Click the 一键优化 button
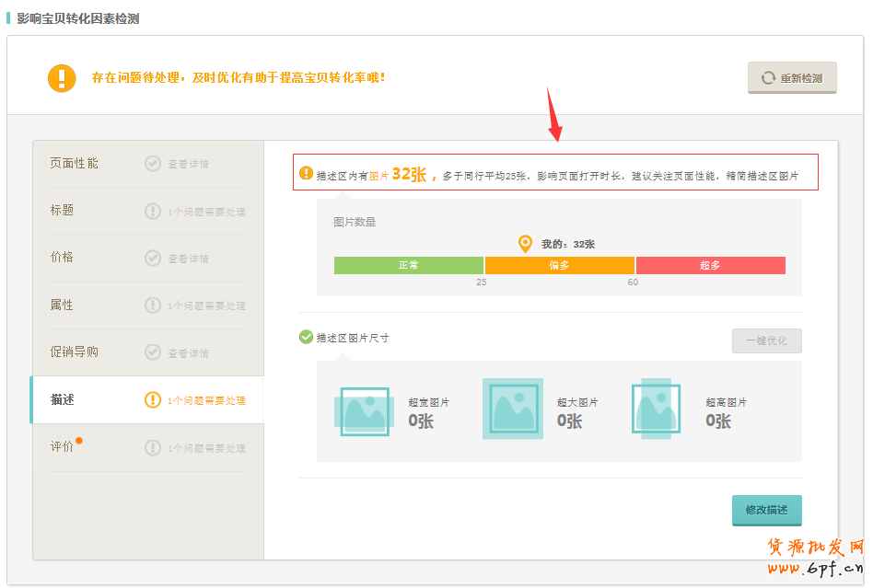This screenshot has height=588, width=873. [x=766, y=340]
